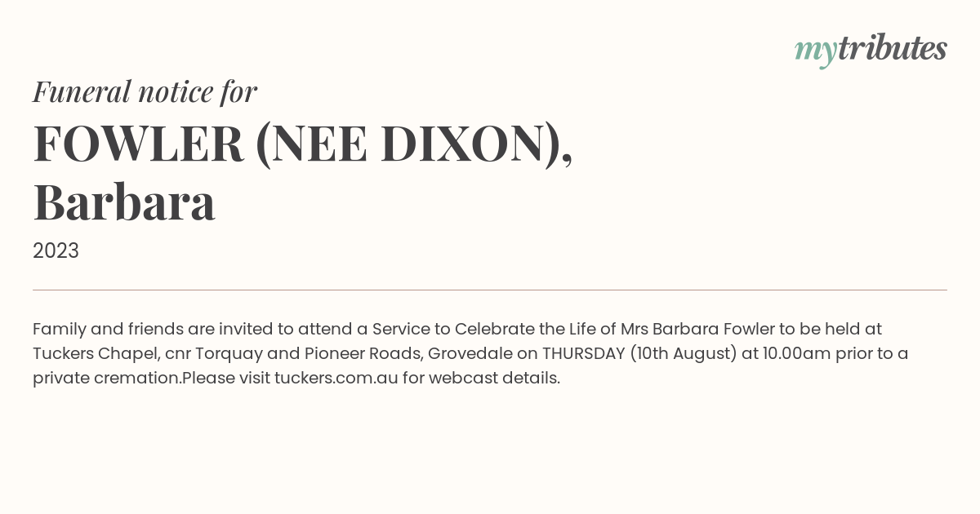Click the FOWLER surname in the title
The height and width of the screenshot is (514, 980).
point(139,144)
